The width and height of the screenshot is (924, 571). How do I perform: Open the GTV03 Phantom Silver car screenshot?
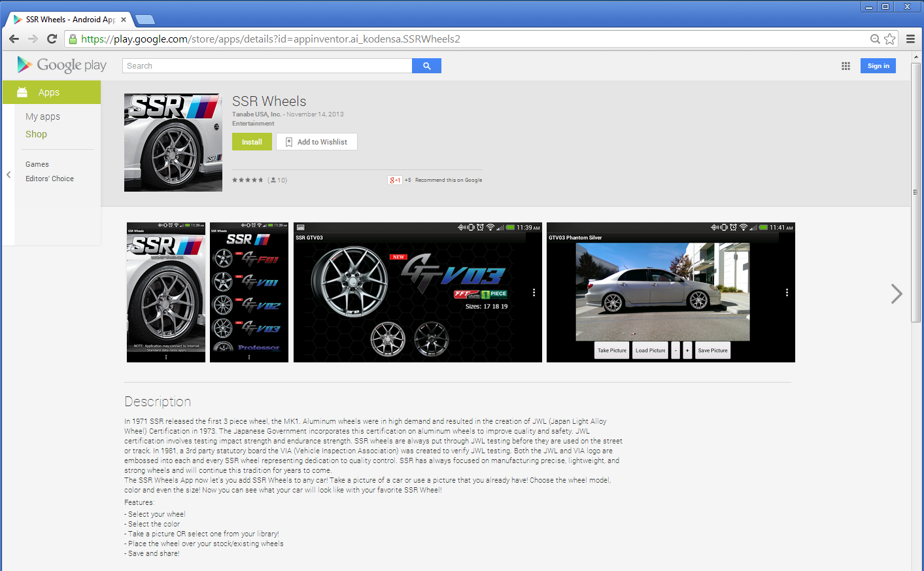point(670,292)
